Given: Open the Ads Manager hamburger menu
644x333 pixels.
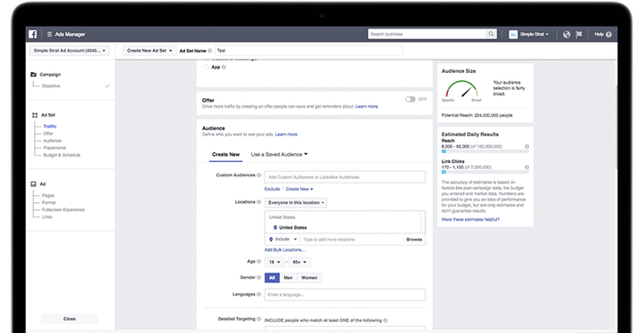Looking at the screenshot, I should [49, 35].
